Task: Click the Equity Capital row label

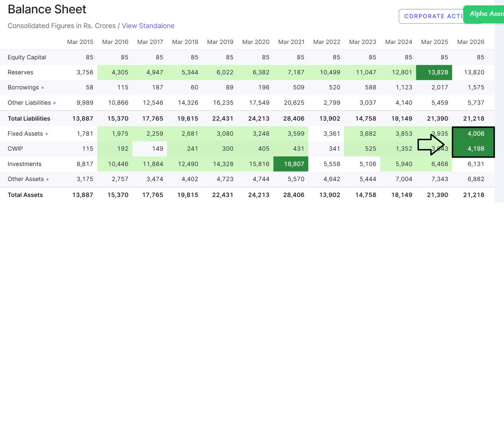Action: (27, 57)
